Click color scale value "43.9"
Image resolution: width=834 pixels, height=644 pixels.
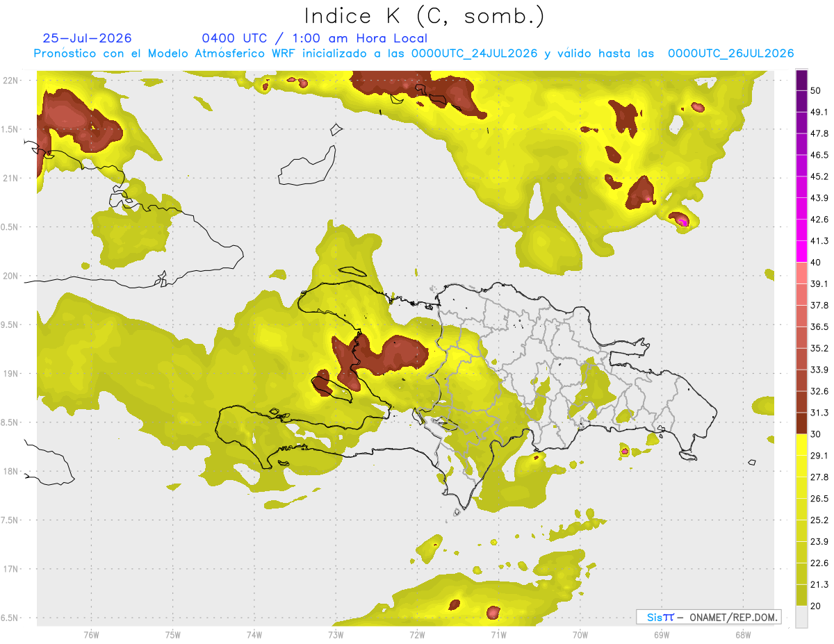click(819, 198)
